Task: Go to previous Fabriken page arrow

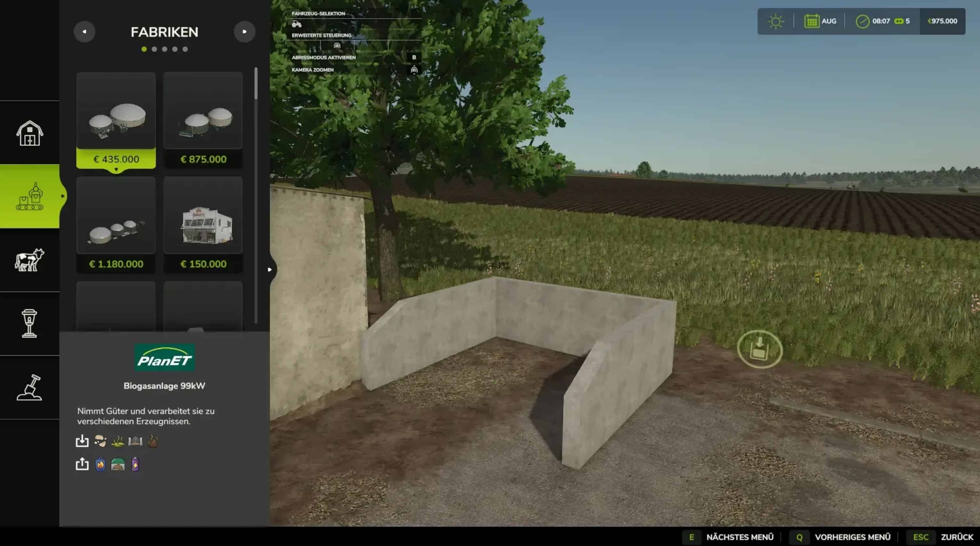Action: [x=85, y=32]
